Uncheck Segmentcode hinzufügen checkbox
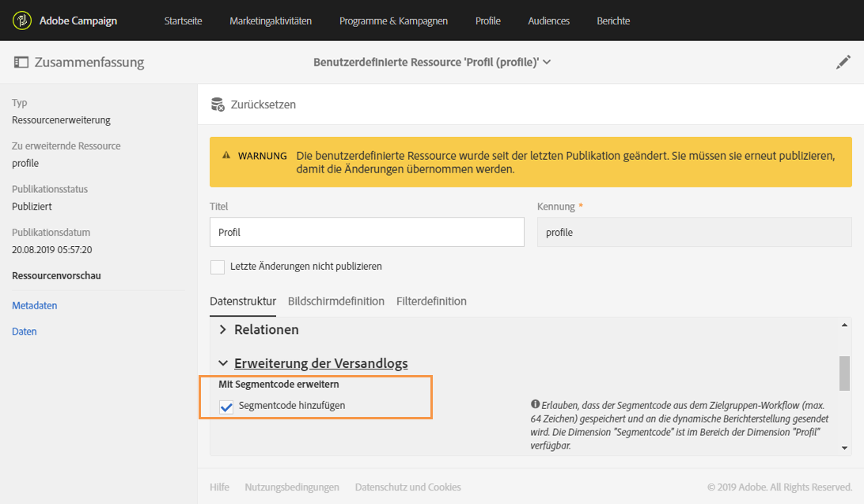This screenshot has height=504, width=864. 226,406
